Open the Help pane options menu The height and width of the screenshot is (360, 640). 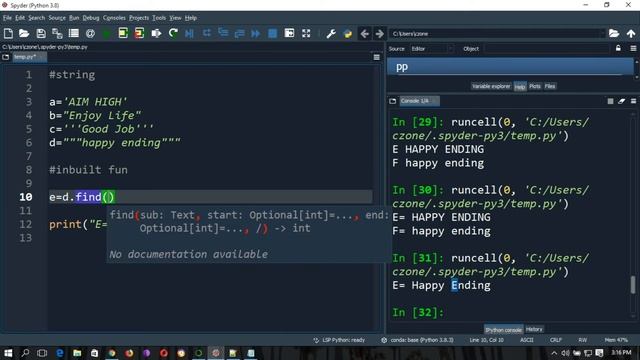(633, 49)
